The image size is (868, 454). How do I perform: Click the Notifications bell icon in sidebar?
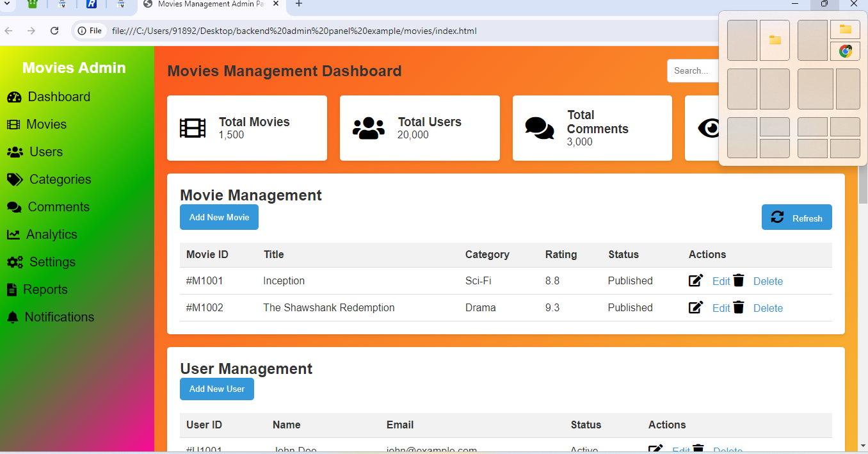point(12,318)
